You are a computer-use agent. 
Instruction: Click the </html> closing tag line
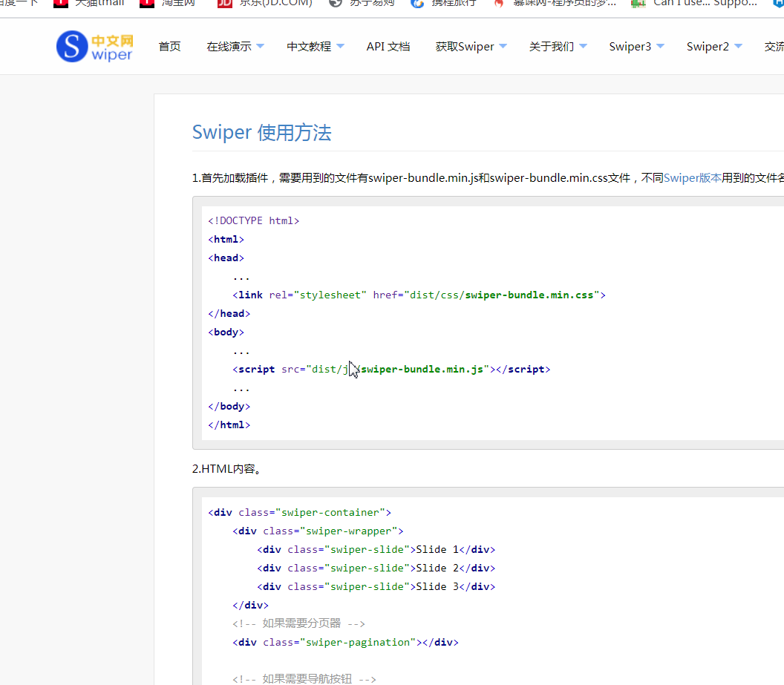[229, 425]
